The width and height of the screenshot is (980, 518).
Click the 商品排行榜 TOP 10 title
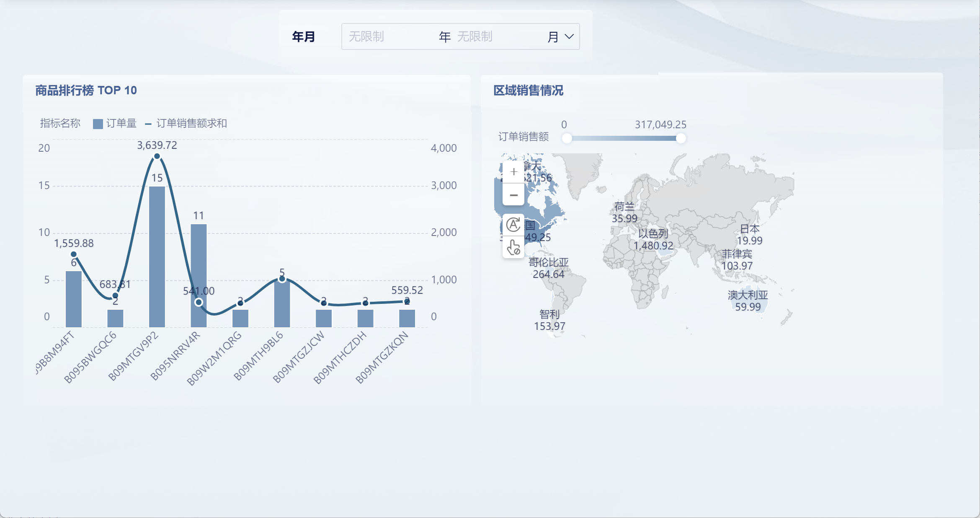coord(86,90)
